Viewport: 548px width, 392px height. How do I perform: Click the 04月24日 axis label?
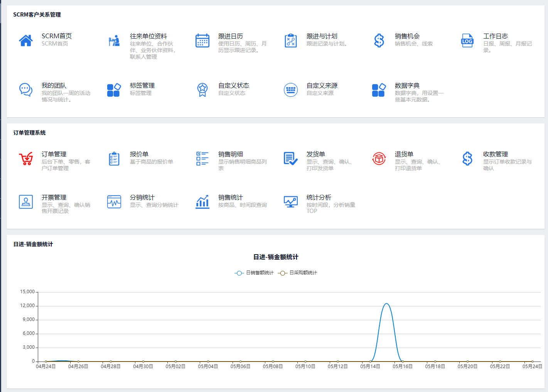46,367
